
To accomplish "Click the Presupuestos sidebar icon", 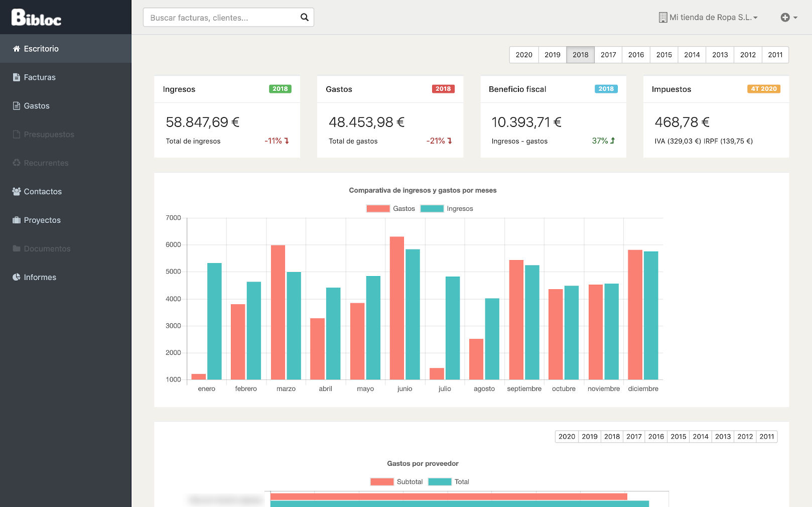I will click(x=17, y=135).
